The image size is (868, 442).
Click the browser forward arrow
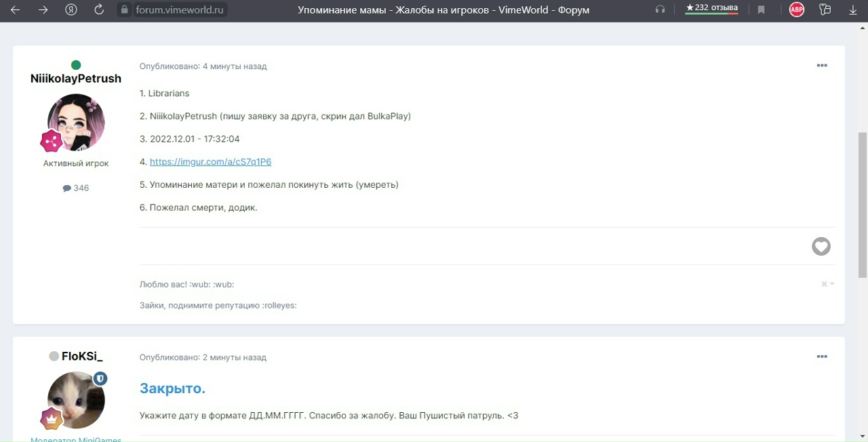click(43, 9)
